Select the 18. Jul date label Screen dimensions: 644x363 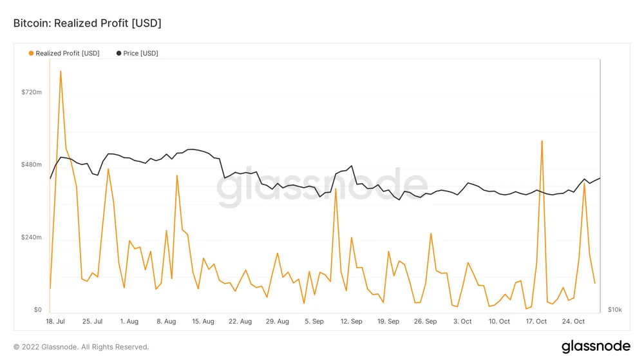55,321
